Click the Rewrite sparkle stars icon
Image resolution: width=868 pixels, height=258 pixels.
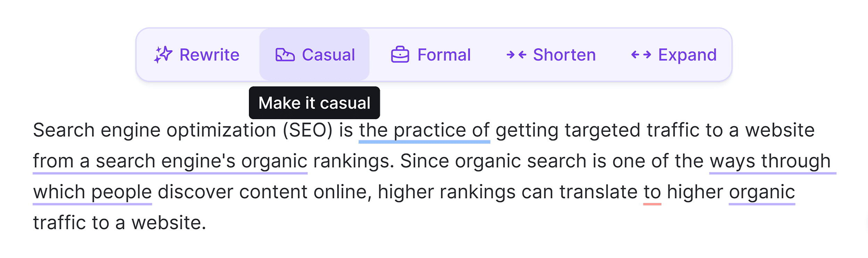click(163, 55)
